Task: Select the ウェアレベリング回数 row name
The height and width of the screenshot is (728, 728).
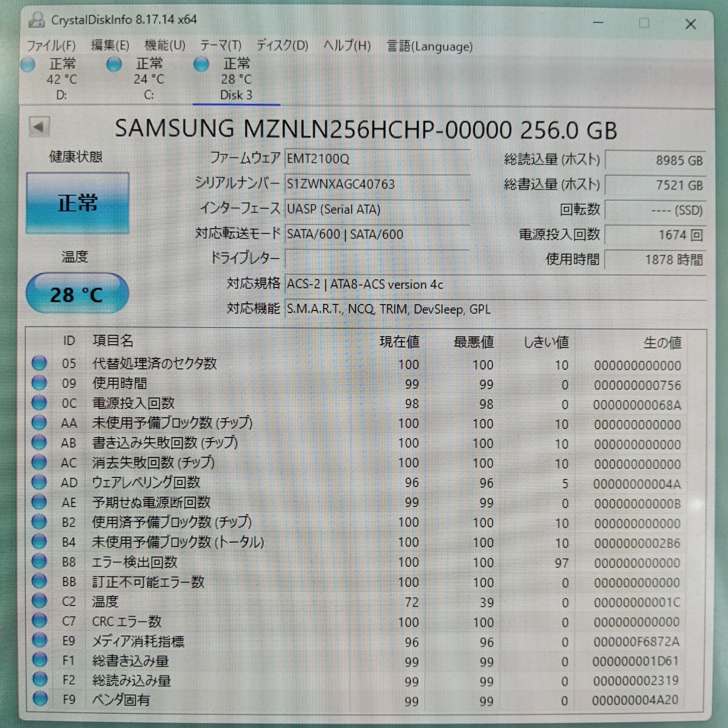Action: [146, 482]
